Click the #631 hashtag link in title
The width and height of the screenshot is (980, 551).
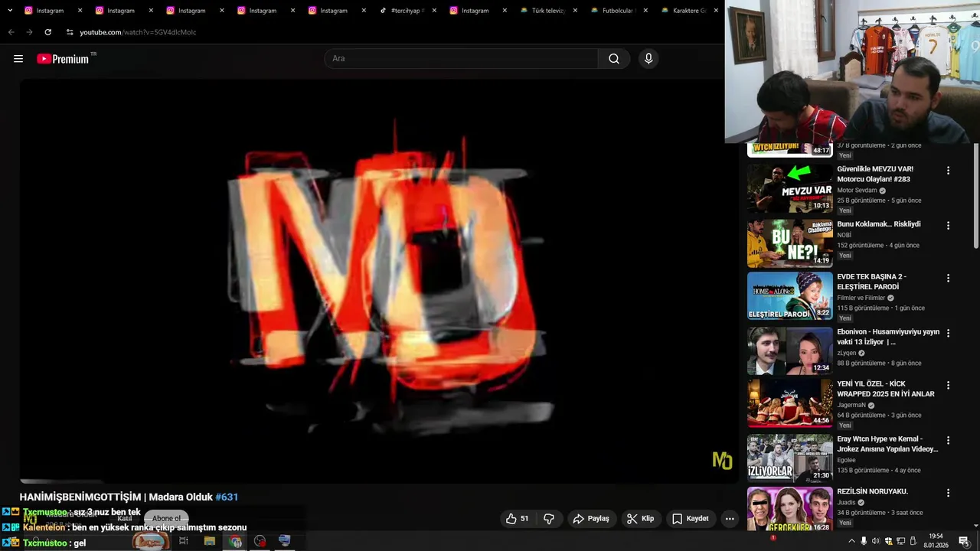pyautogui.click(x=227, y=497)
